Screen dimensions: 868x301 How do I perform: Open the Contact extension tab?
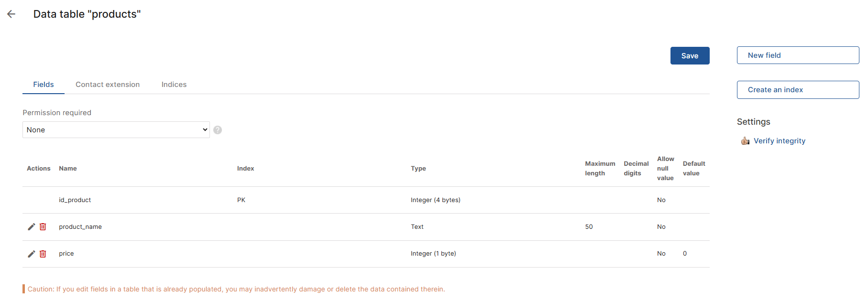(x=108, y=85)
